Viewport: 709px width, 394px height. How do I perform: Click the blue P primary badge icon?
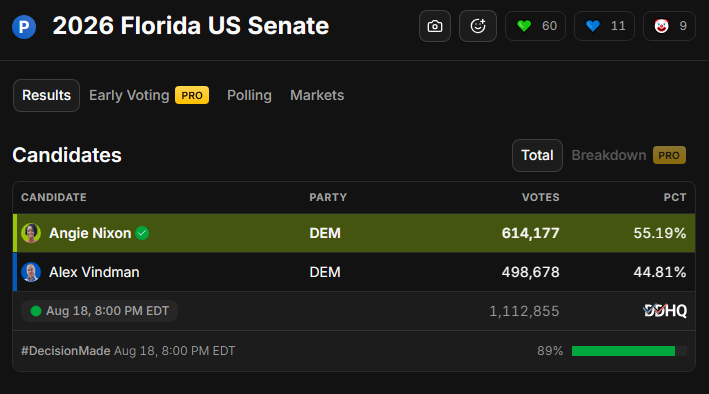pos(24,27)
